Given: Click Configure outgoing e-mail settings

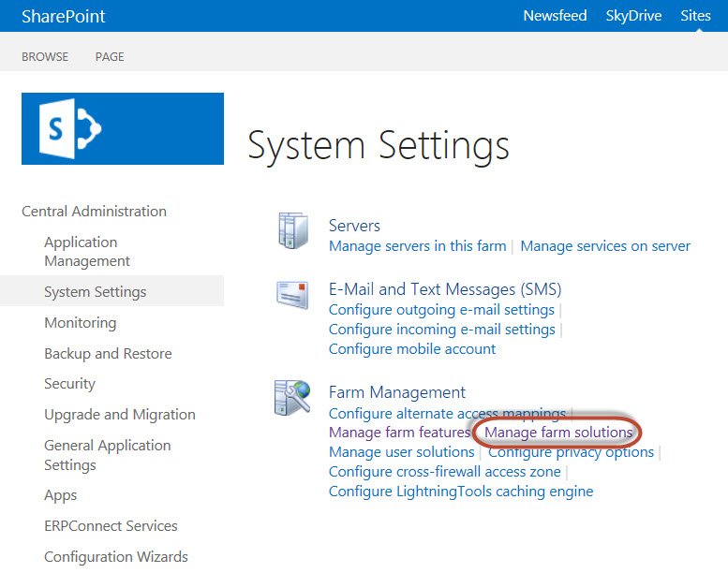Looking at the screenshot, I should pos(441,310).
